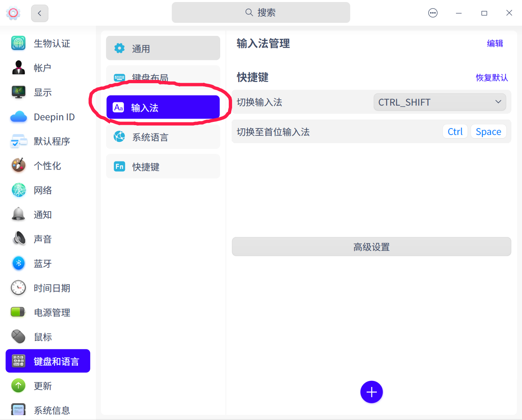The image size is (522, 420).
Task: Switch to the 键盘布局 tab
Action: point(163,77)
